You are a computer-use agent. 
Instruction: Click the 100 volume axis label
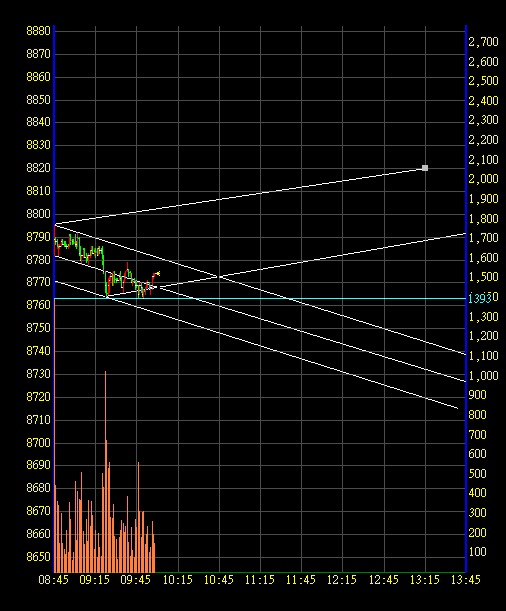click(478, 552)
